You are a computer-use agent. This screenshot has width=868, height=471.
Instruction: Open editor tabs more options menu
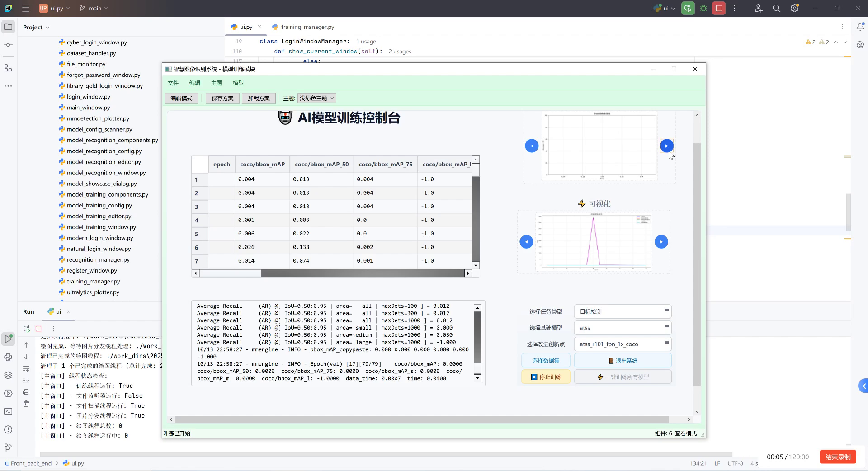842,27
